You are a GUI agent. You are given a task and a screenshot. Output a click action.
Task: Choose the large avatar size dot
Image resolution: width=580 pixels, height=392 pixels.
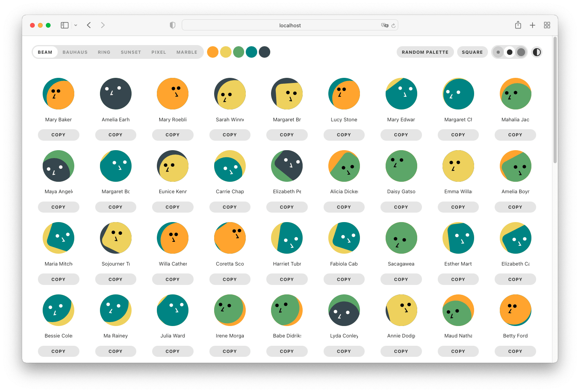(x=521, y=52)
